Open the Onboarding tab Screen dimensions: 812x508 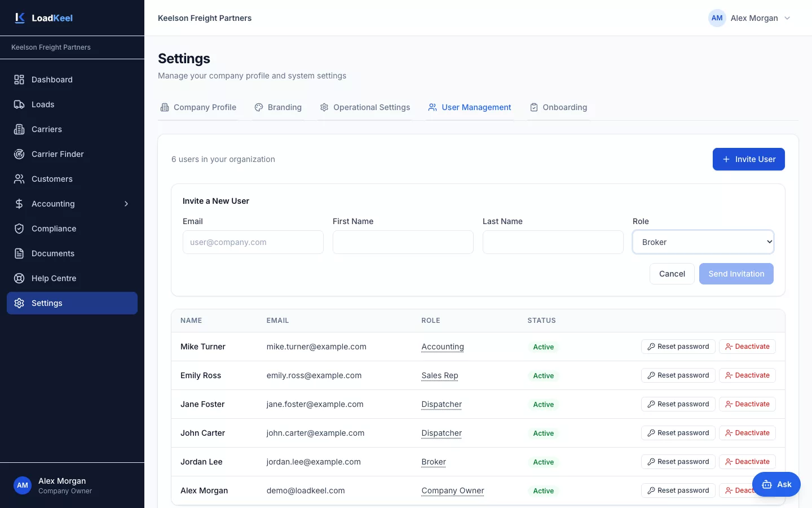[x=558, y=107]
